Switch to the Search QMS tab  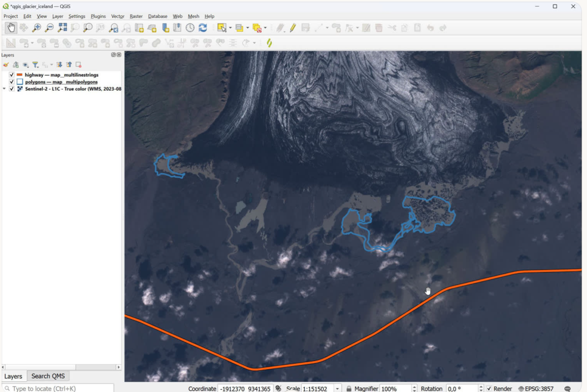[x=48, y=376]
